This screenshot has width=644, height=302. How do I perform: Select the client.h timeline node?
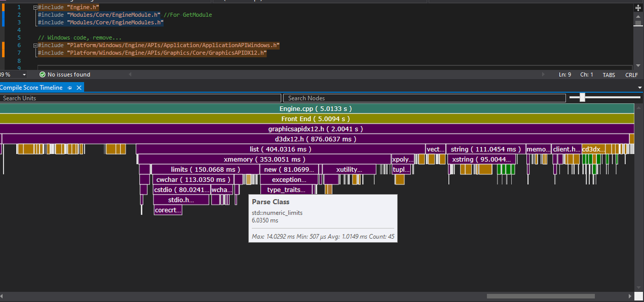(566, 149)
